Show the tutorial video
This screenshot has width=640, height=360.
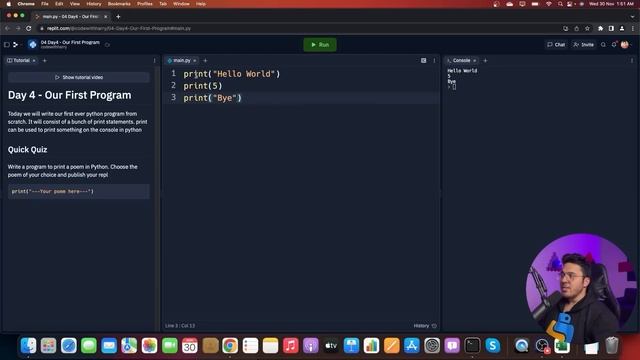coord(79,77)
